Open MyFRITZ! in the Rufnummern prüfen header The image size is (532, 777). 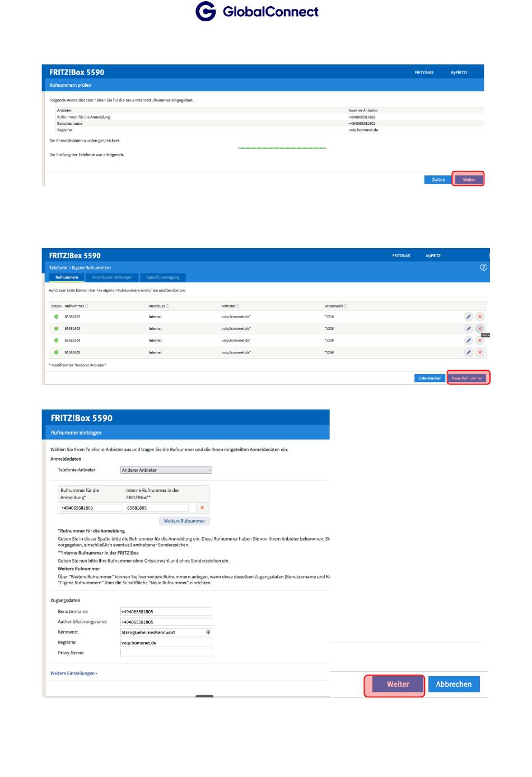(459, 72)
